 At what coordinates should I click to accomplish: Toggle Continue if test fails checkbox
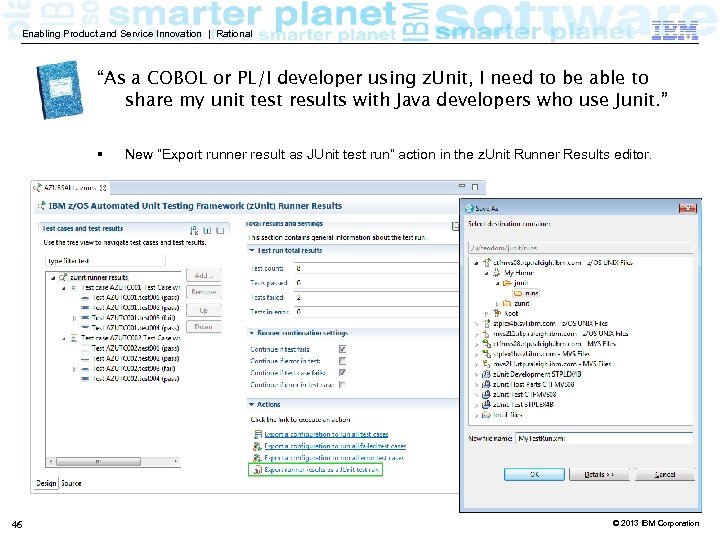(x=342, y=349)
